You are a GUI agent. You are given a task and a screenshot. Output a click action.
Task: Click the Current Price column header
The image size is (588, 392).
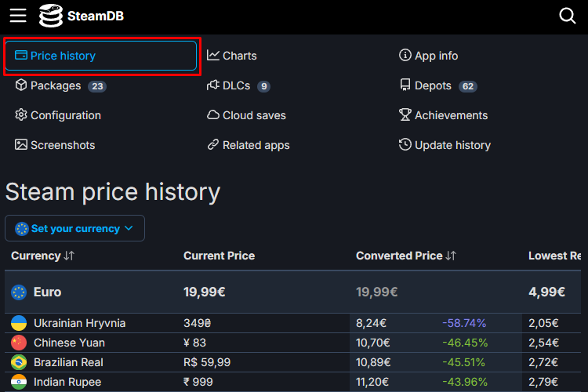pyautogui.click(x=219, y=256)
